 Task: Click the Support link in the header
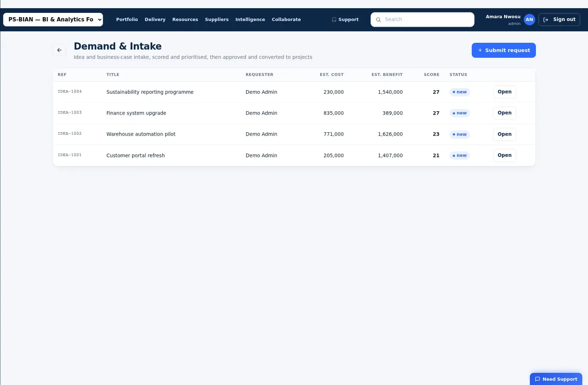coord(345,20)
